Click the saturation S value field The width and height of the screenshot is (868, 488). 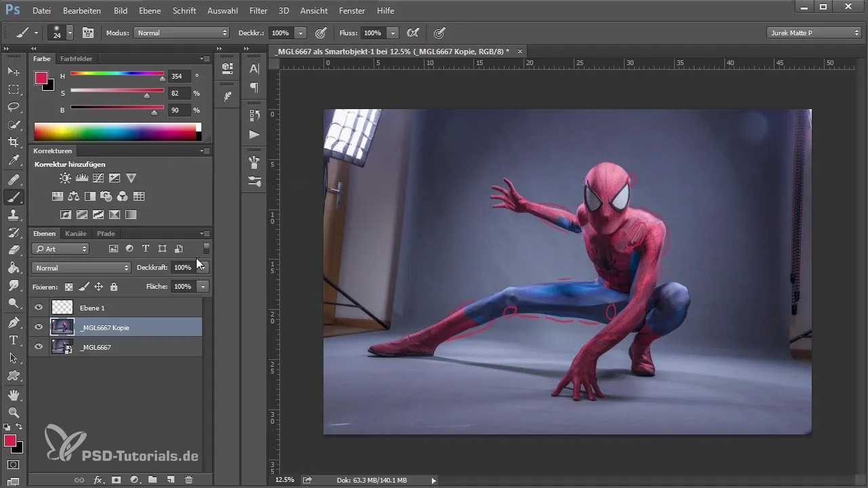[179, 94]
